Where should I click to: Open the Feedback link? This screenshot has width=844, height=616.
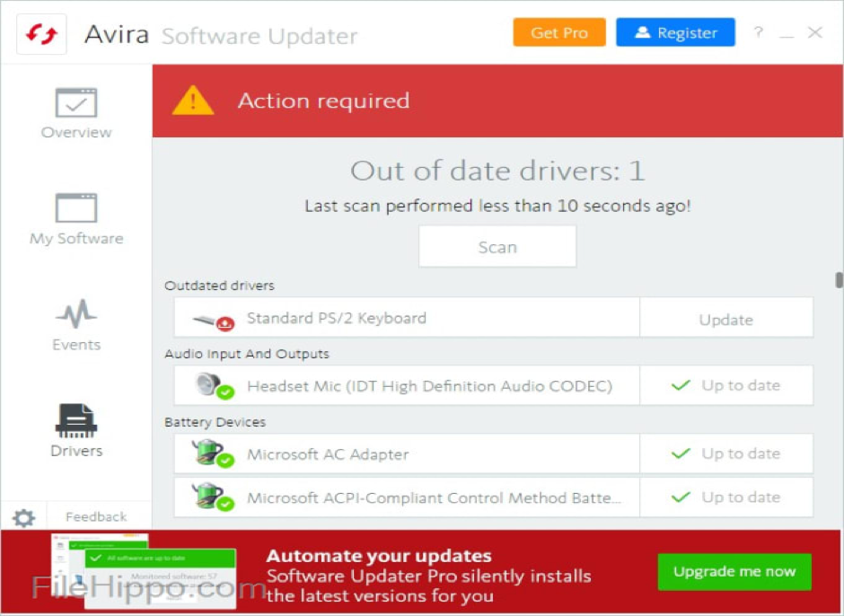click(96, 517)
